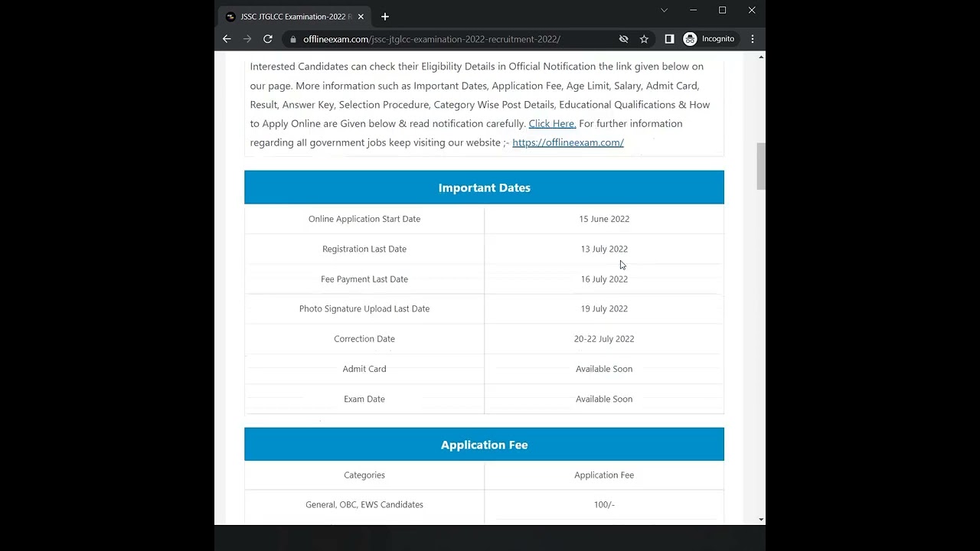Click the Admit Card row label
Screen dimensions: 980x551
click(x=364, y=369)
